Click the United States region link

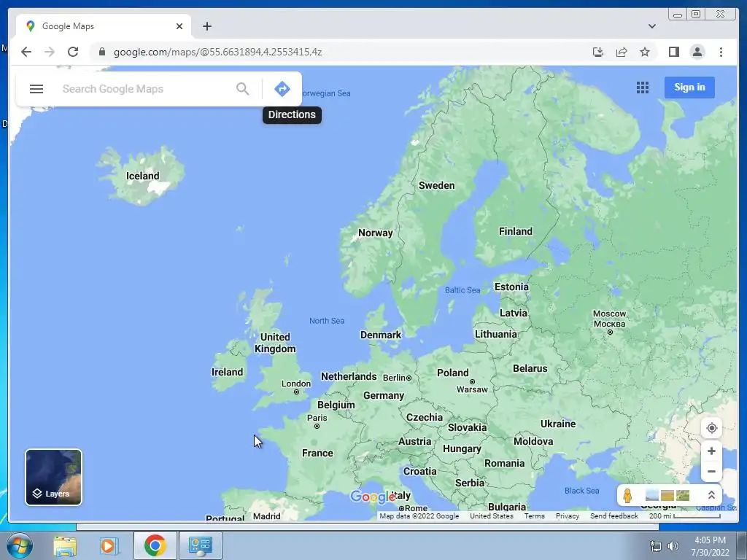491,516
